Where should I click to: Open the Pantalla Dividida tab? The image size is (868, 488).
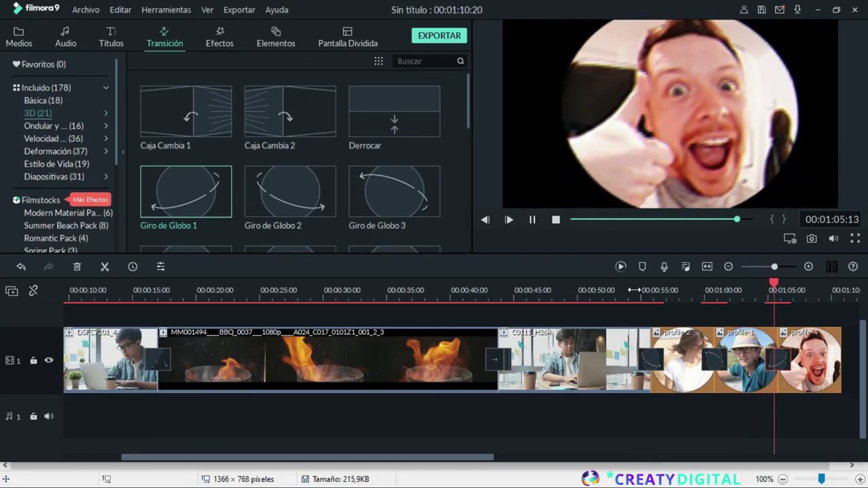(x=348, y=37)
